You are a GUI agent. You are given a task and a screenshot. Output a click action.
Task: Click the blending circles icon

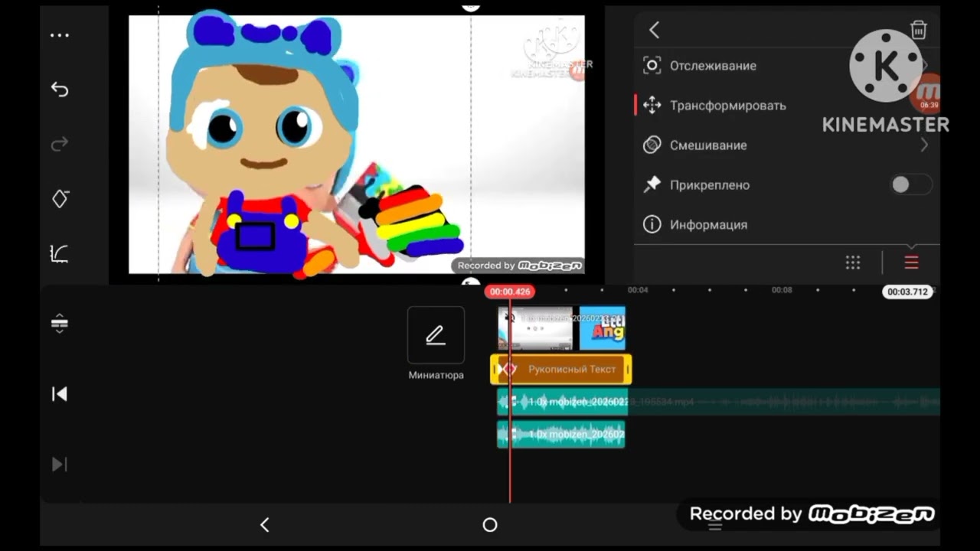pyautogui.click(x=652, y=145)
